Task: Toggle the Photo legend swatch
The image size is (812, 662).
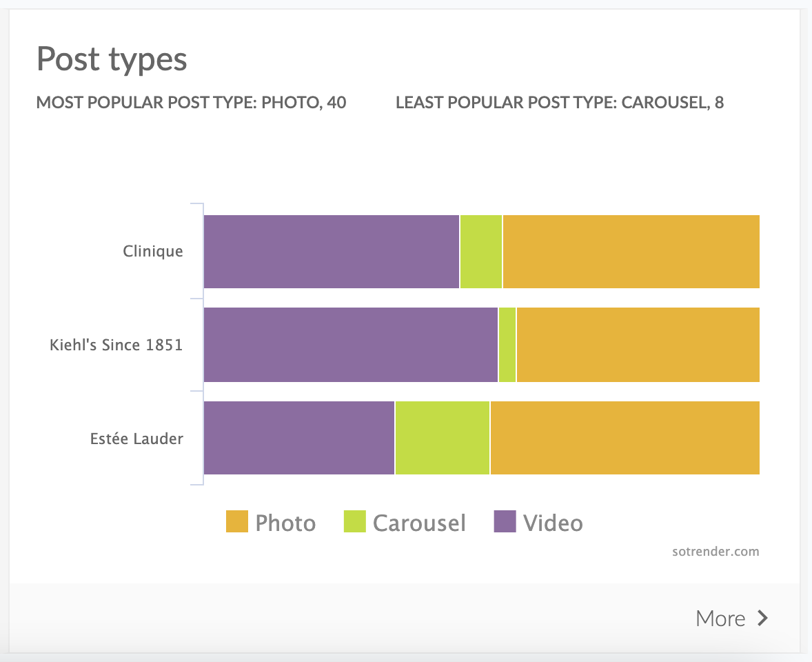Action: pos(236,521)
